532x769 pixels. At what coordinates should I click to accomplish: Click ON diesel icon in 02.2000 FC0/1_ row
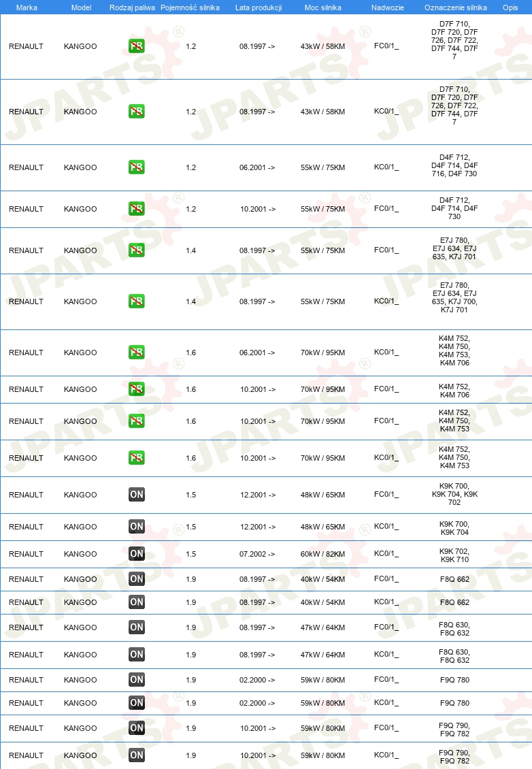click(x=136, y=680)
